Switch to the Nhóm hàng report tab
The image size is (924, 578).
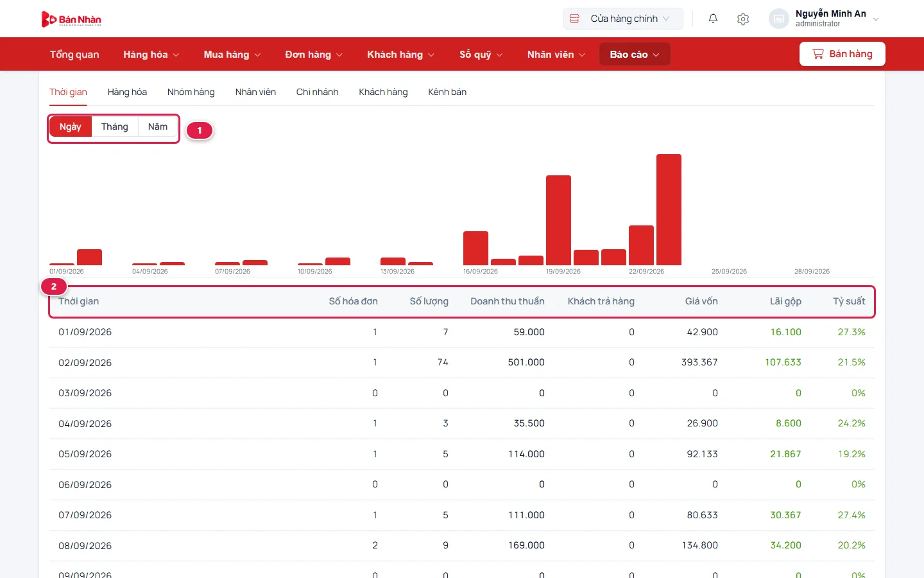(x=191, y=92)
